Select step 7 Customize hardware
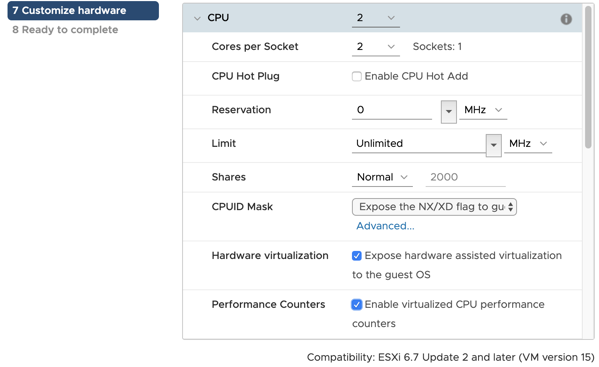The width and height of the screenshot is (599, 367). coord(83,10)
